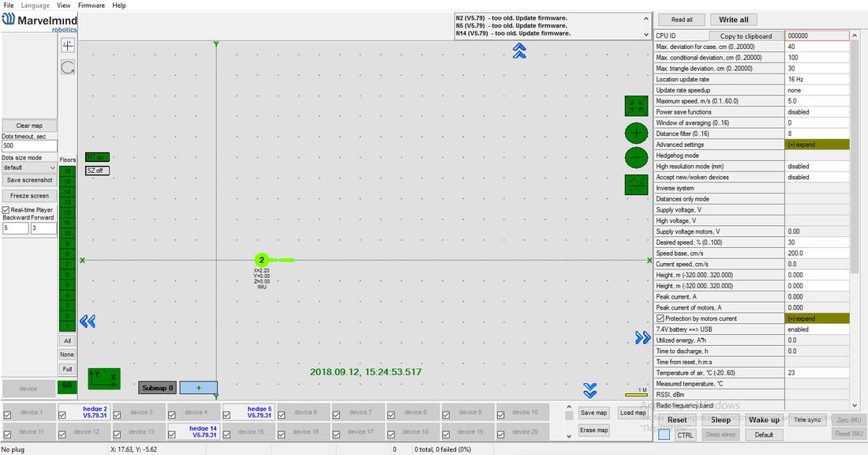The width and height of the screenshot is (868, 455).
Task: Expand the Advanced settings row
Action: point(817,145)
